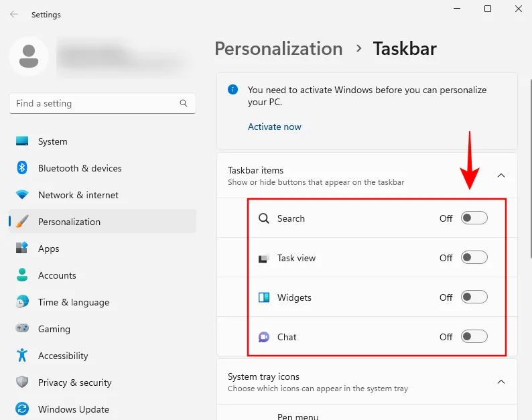
Task: Click the Network wifi icon
Action: [x=22, y=195]
